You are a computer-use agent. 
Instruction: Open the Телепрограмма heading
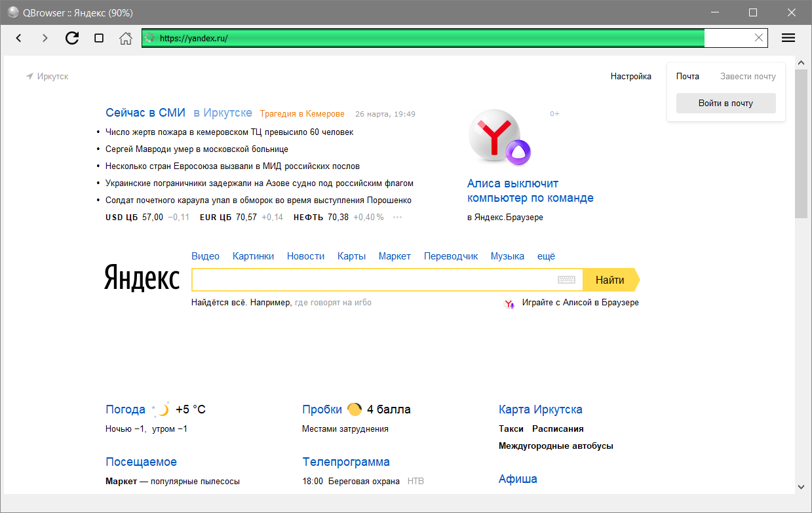tap(346, 462)
